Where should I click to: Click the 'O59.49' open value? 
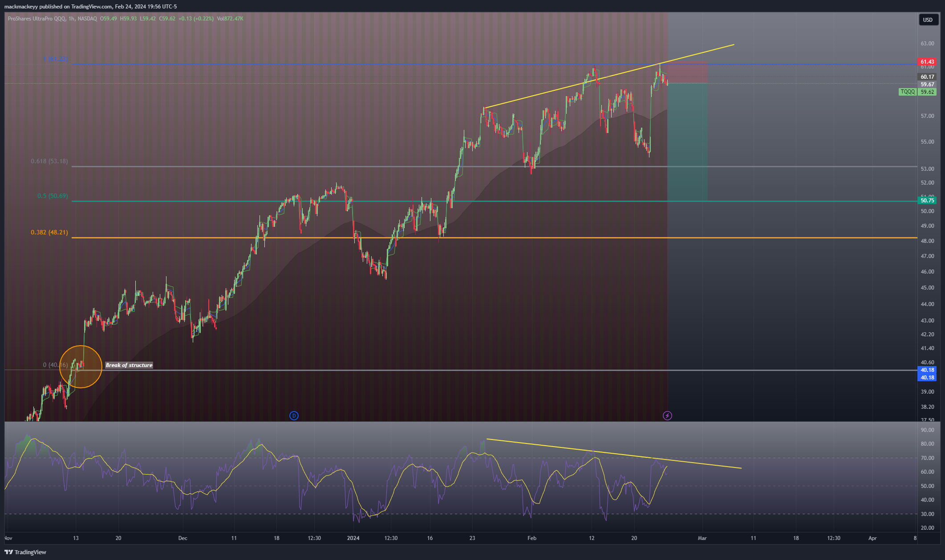point(108,19)
